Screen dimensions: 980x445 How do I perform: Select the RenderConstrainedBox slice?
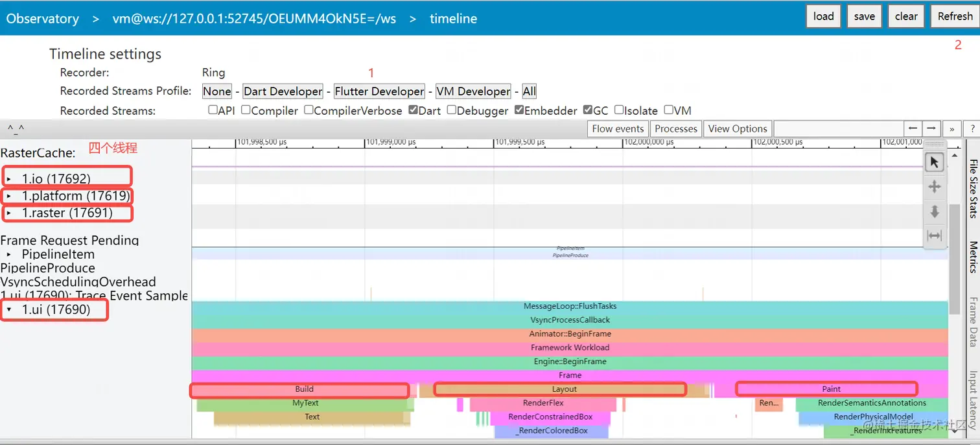tap(550, 417)
